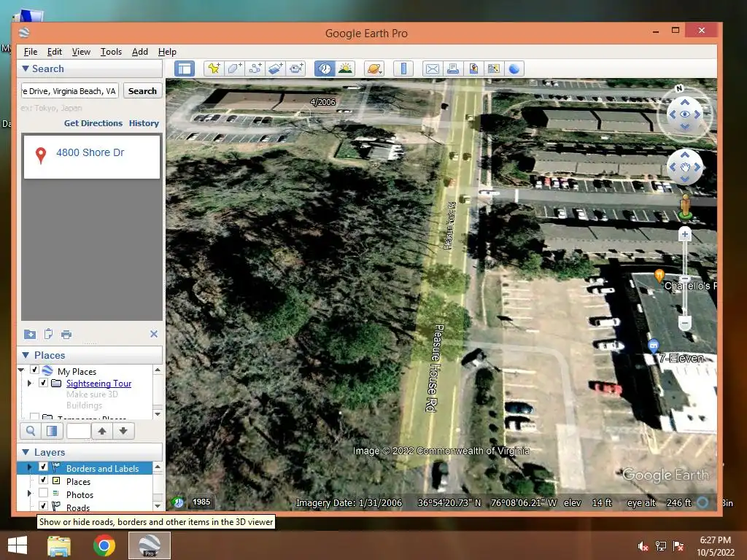The image size is (747, 560).
Task: Save image of current view
Action: click(473, 69)
